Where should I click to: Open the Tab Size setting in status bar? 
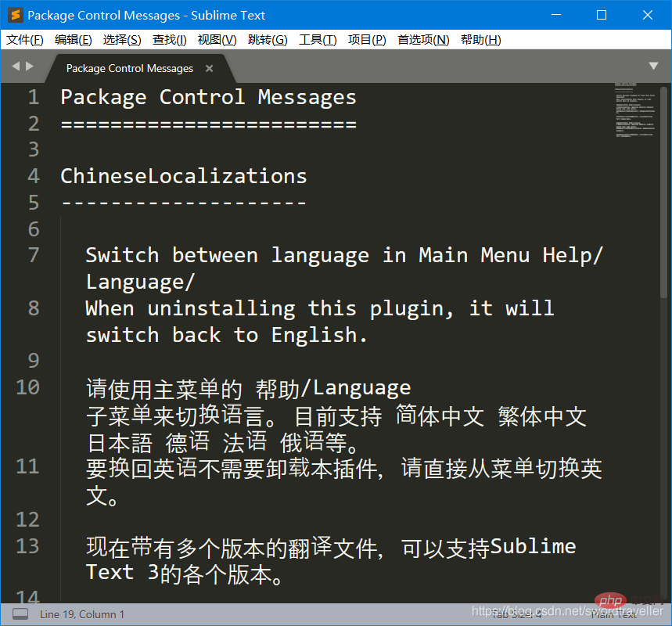pos(516,614)
